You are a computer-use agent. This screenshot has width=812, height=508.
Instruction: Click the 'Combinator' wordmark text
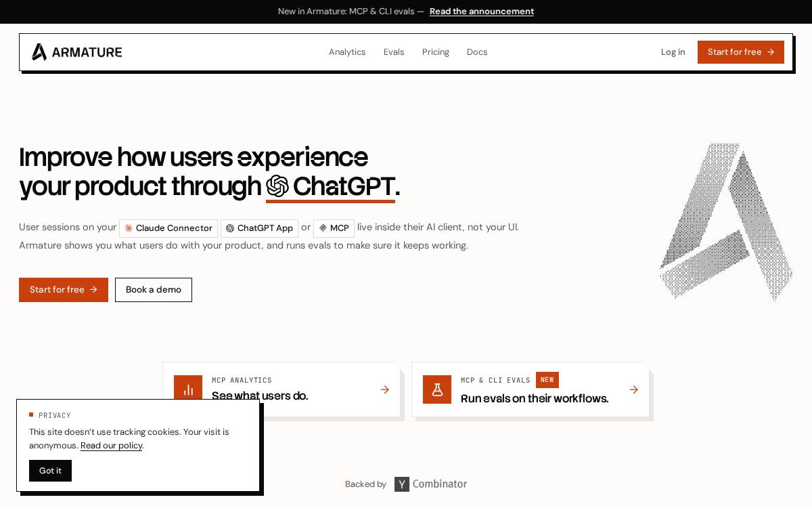click(440, 484)
